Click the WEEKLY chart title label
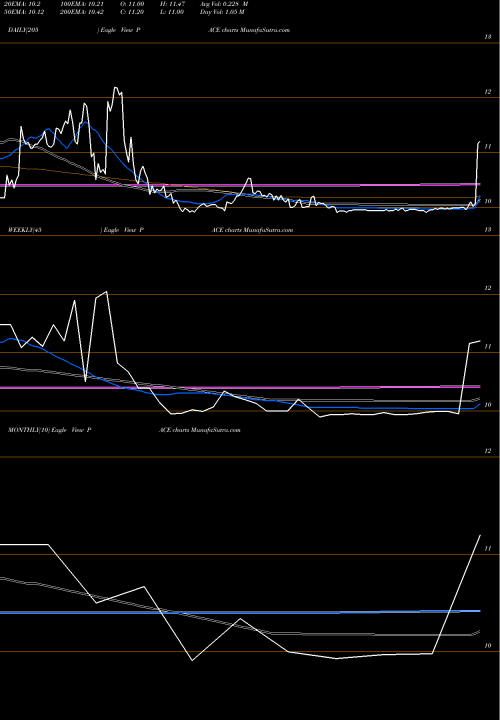500x720 pixels. (25, 230)
